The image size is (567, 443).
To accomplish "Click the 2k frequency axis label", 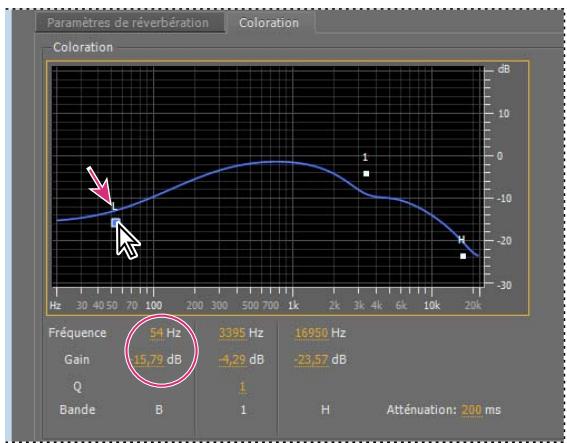I will pyautogui.click(x=334, y=306).
